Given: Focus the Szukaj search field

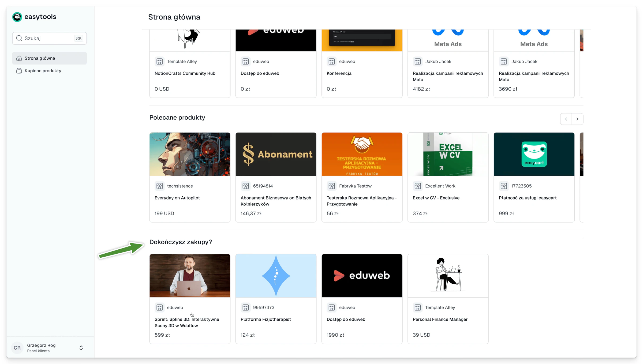Looking at the screenshot, I should click(50, 38).
